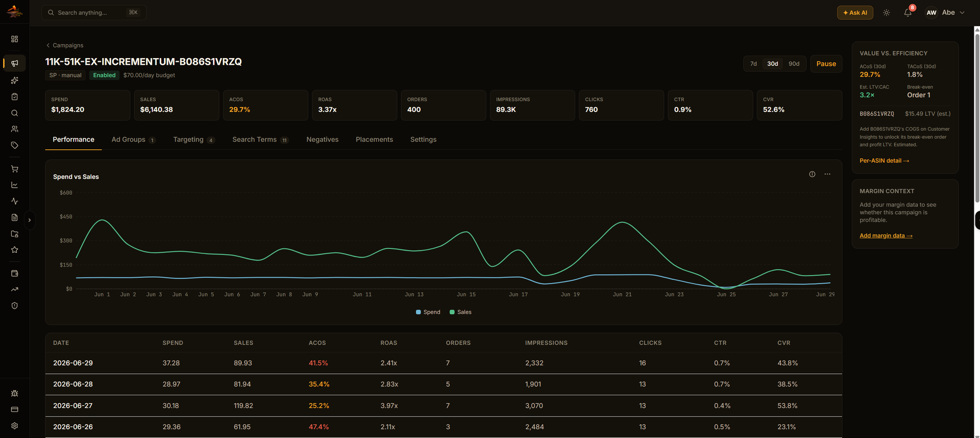Screen dimensions: 980x438
Task: Open the star favorites icon in sidebar
Action: coord(14,250)
